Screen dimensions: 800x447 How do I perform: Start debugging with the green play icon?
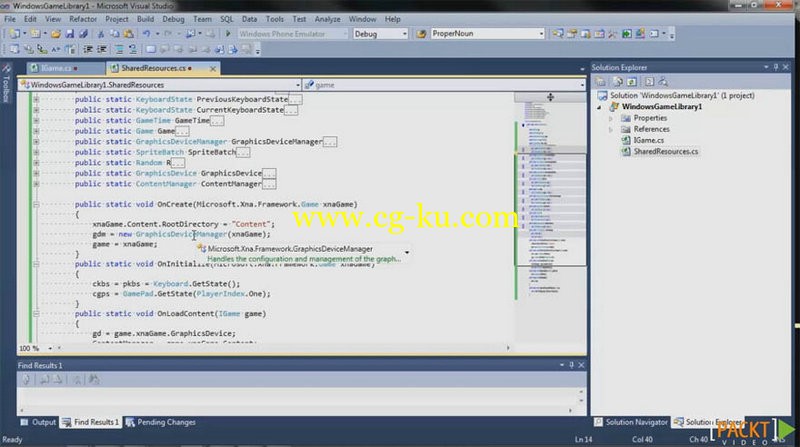coord(228,34)
